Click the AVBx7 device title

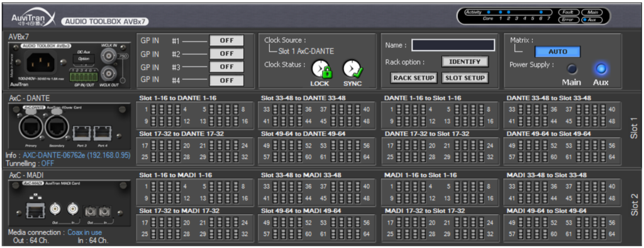click(x=18, y=37)
